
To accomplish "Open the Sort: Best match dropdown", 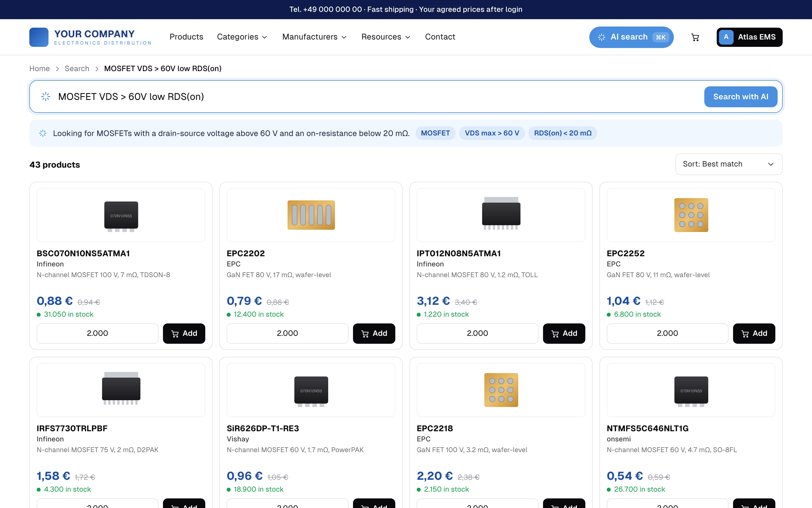I will tap(729, 164).
